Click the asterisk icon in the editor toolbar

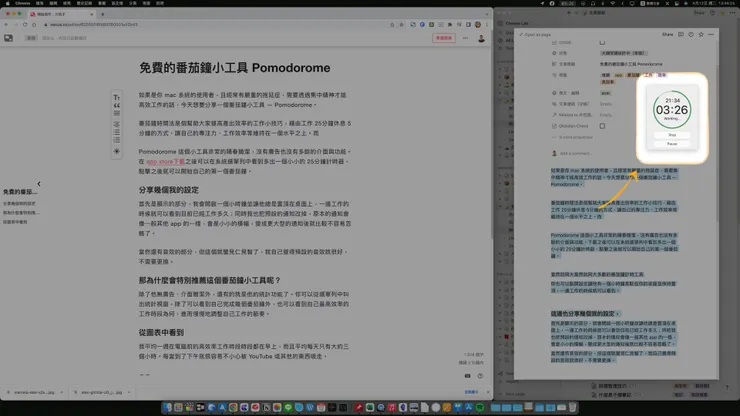coord(117,151)
